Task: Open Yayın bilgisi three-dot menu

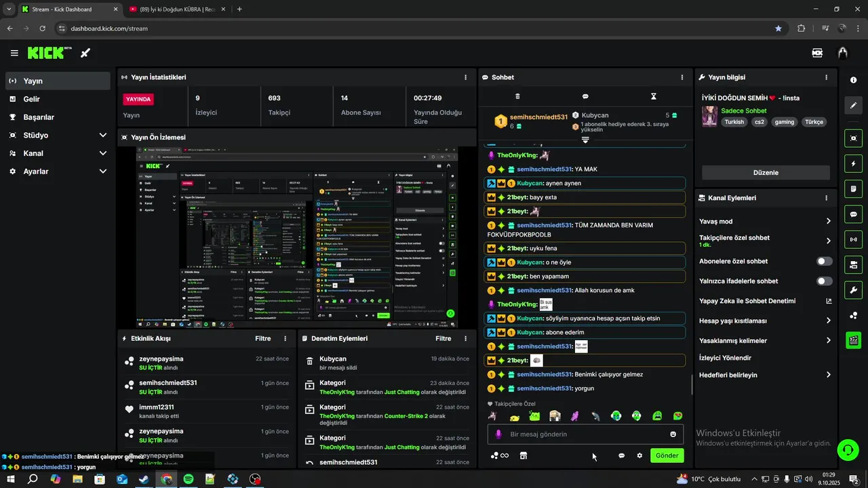Action: [826, 77]
